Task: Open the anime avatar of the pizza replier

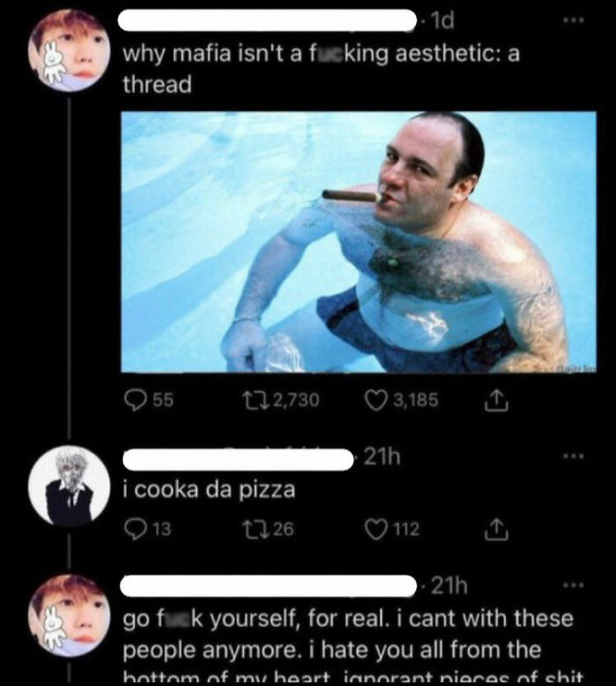Action: pos(70,486)
